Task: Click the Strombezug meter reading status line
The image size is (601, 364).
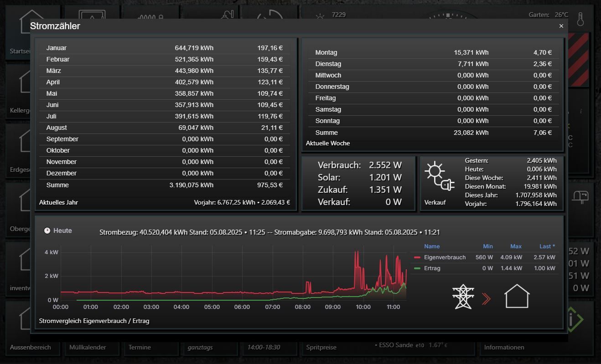Action: pyautogui.click(x=269, y=232)
